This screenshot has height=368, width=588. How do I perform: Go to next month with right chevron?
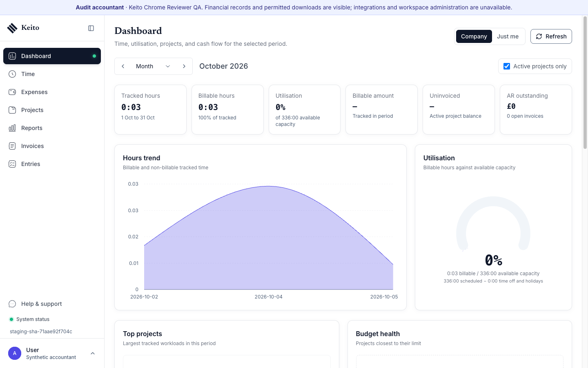pyautogui.click(x=184, y=66)
